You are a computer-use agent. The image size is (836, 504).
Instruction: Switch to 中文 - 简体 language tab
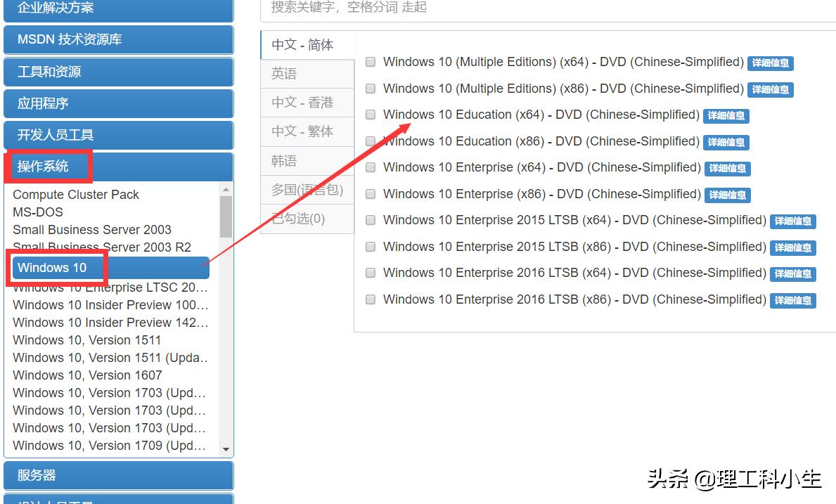(308, 45)
